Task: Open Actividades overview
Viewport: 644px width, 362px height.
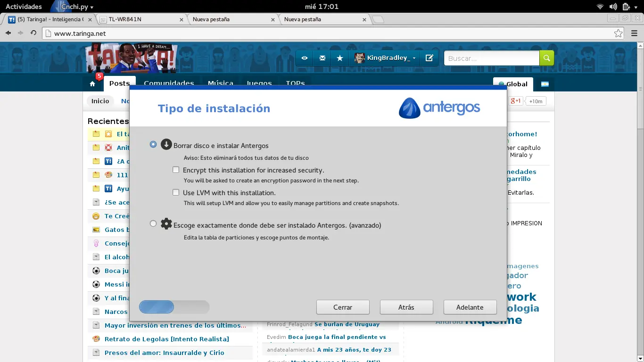Action: [24, 7]
